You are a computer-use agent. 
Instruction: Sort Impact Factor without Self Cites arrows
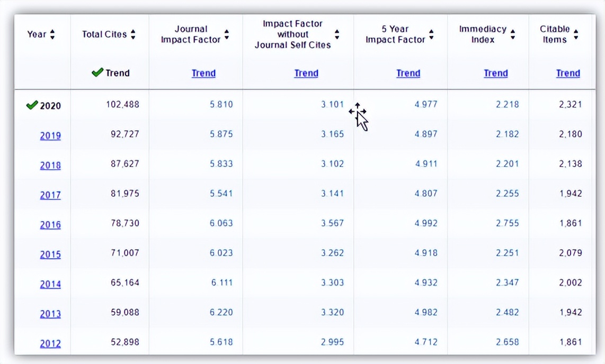(337, 34)
